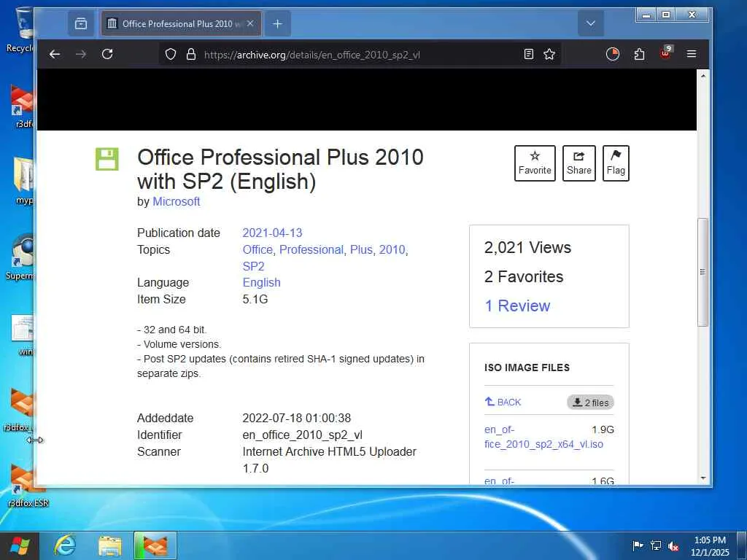Screen dimensions: 747x560
Task: Expand the list all tabs dropdown
Action: [x=591, y=23]
